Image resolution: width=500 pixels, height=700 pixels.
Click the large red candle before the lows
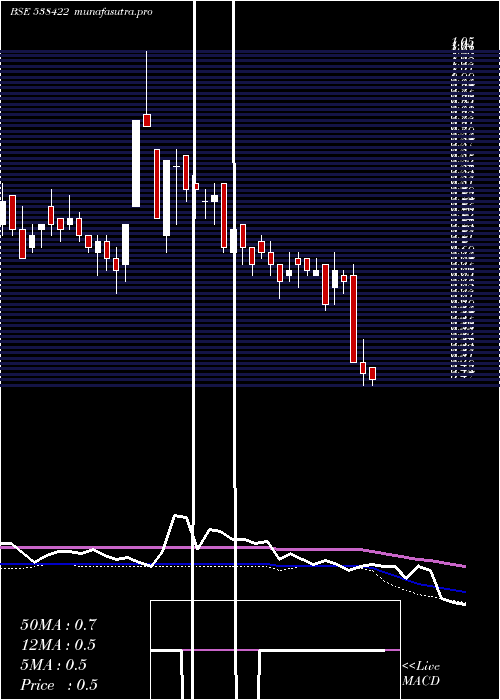click(354, 319)
